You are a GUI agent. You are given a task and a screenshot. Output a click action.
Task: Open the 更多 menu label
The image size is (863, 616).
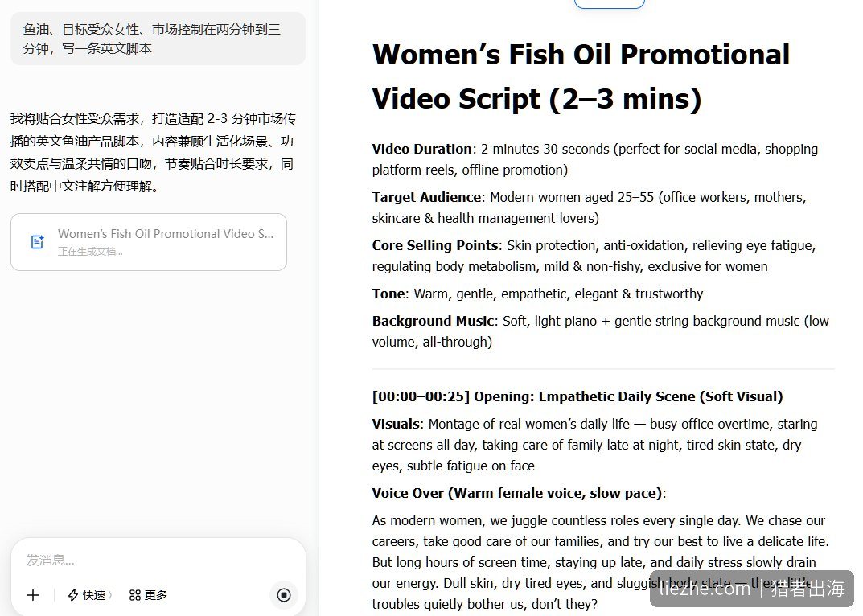pos(156,595)
